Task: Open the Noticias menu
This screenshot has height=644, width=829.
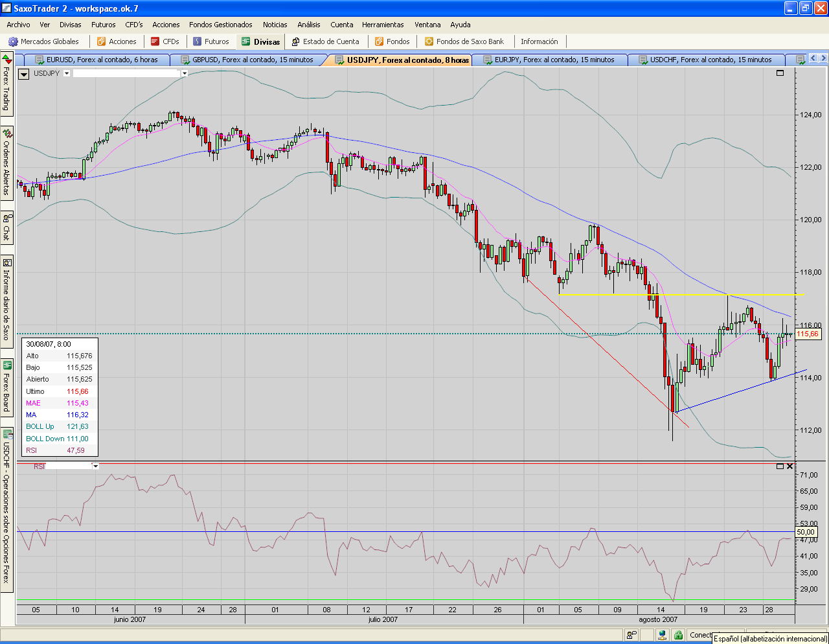Action: click(275, 25)
